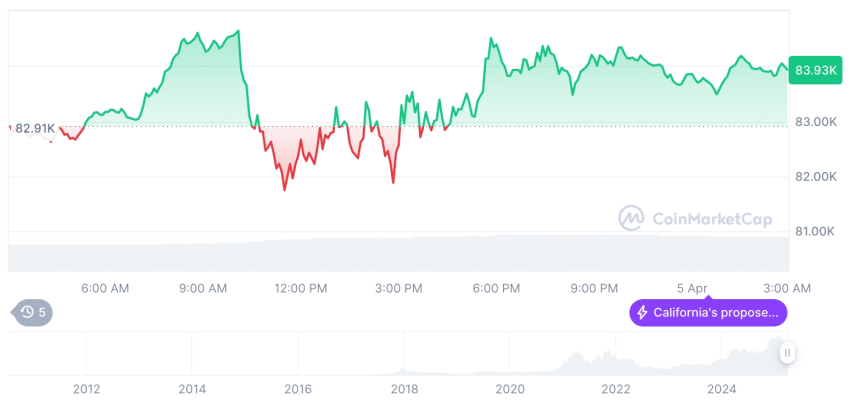Click the green 83.93K current price tag
Screen dimensions: 860x401
click(815, 70)
